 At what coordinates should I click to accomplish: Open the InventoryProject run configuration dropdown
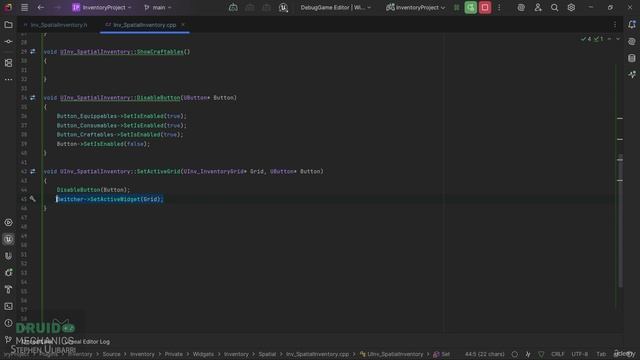tap(416, 7)
